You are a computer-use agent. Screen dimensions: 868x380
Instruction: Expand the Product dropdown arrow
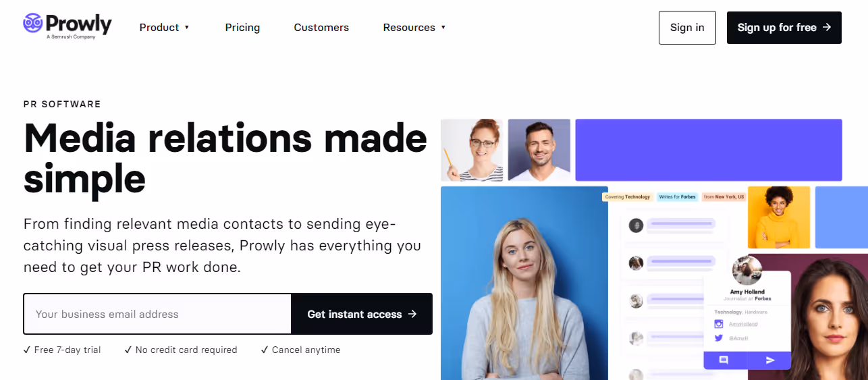187,28
